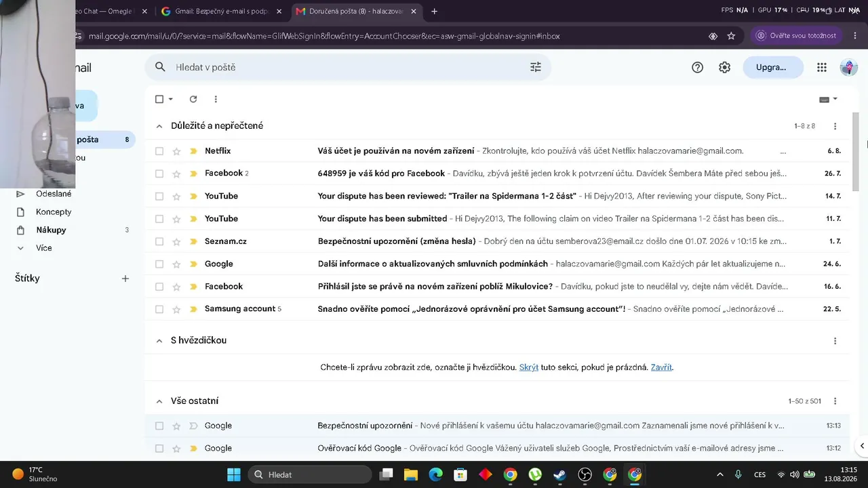Viewport: 868px width, 488px height.
Task: Open the Facebook Mikulovice login email
Action: click(497, 287)
